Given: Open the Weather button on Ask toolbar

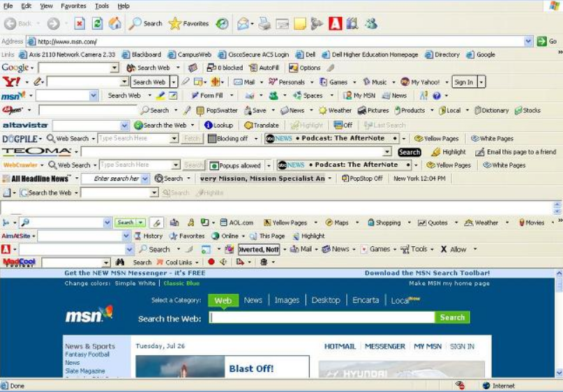Looking at the screenshot, I should 336,111.
